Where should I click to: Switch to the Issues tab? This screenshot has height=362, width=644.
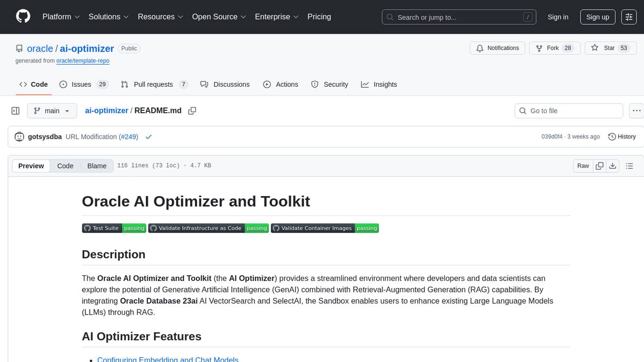pos(84,84)
